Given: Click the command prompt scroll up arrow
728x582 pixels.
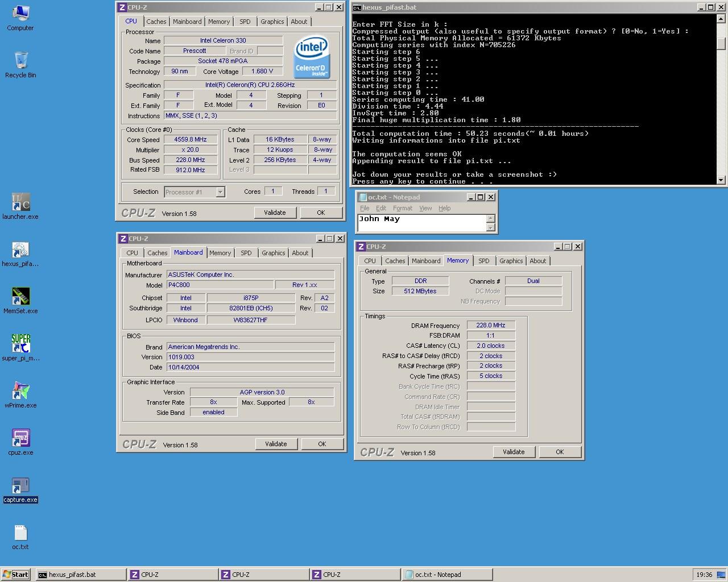Looking at the screenshot, I should coord(721,19).
